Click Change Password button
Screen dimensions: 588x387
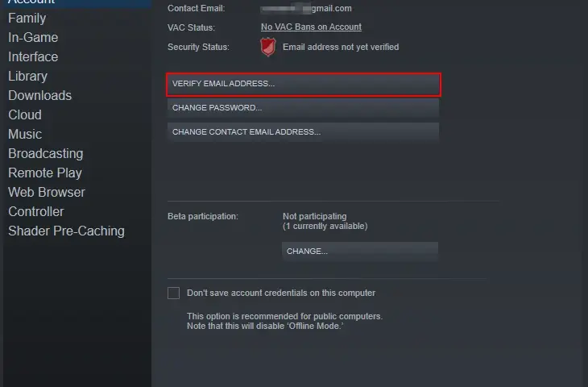coord(303,108)
